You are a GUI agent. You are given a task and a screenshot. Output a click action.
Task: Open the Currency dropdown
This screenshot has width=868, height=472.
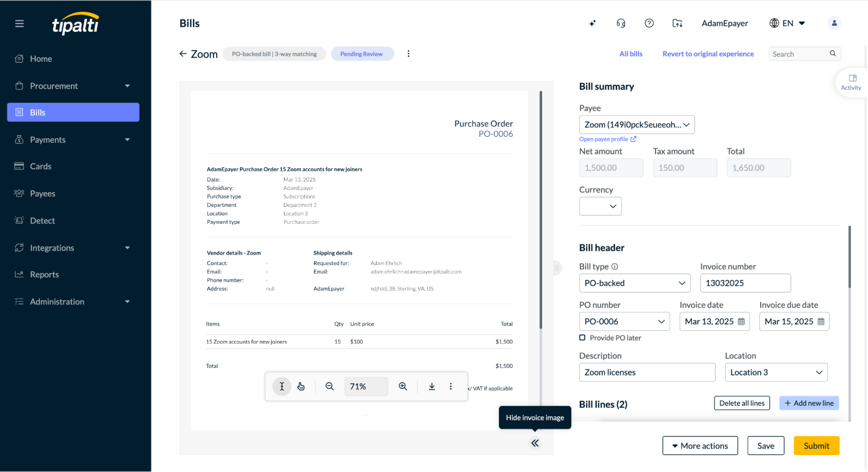click(600, 206)
